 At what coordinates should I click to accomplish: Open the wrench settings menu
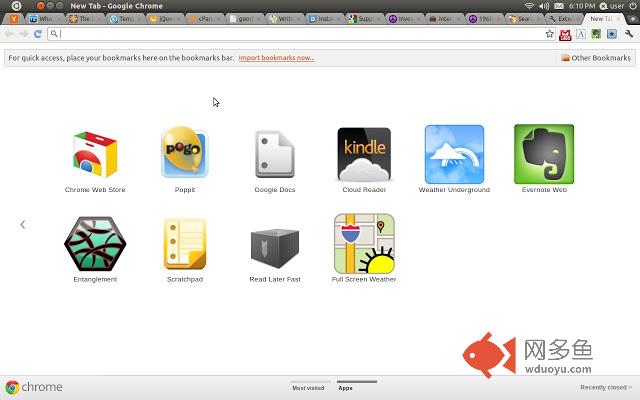point(629,34)
